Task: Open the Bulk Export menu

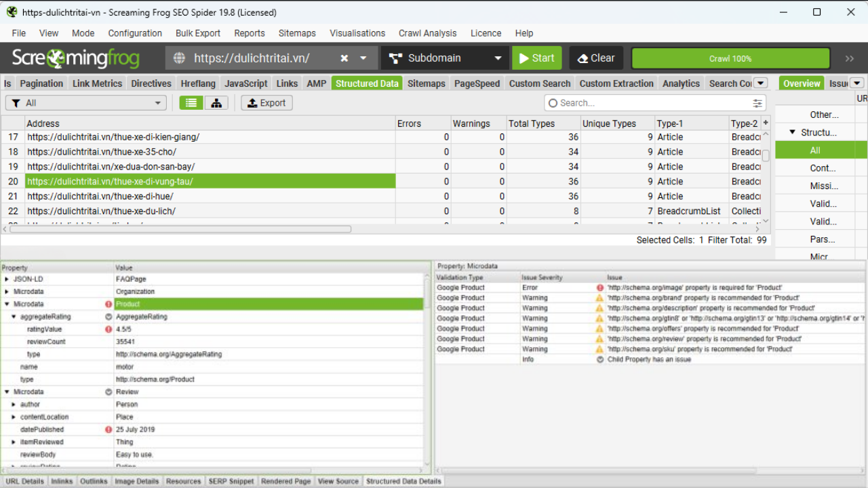Action: (197, 33)
